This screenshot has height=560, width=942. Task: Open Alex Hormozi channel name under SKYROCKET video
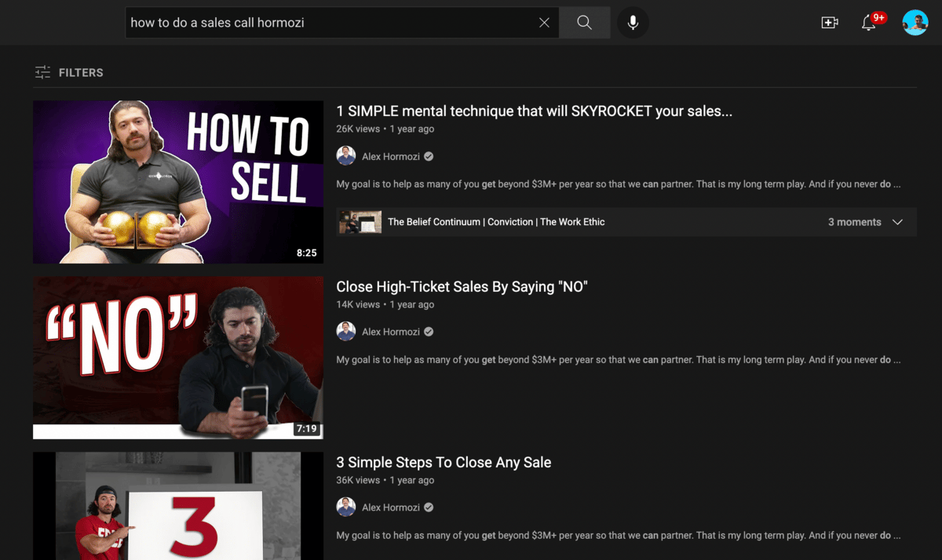[390, 156]
